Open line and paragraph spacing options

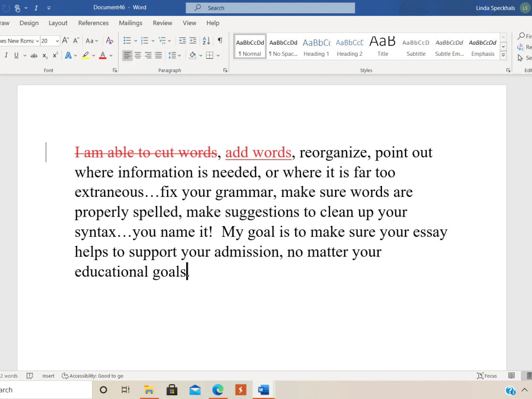click(174, 55)
